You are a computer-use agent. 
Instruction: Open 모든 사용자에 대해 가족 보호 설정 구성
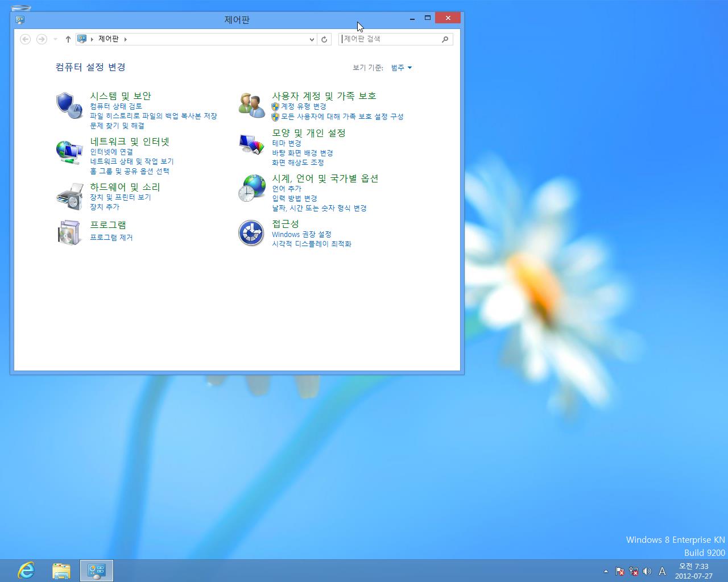342,117
